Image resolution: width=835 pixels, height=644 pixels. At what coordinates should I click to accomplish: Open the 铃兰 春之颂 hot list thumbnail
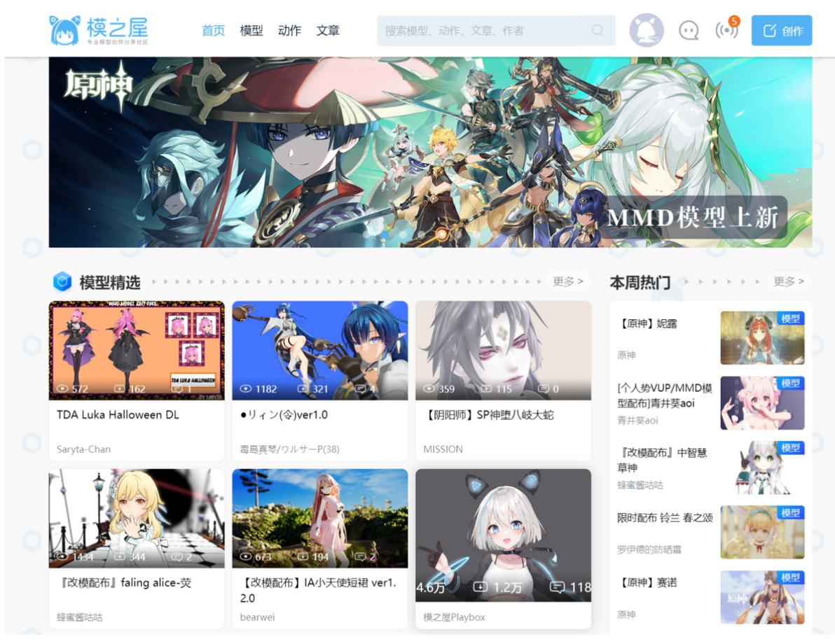(762, 532)
